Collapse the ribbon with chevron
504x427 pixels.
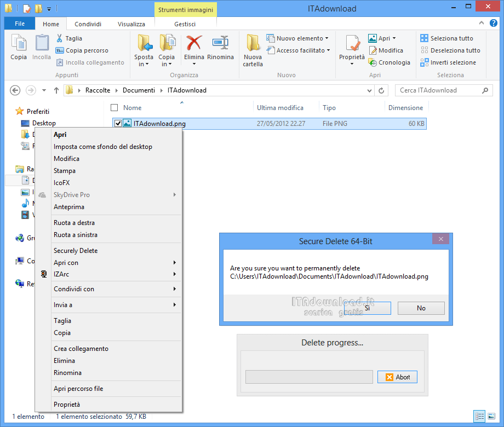(482, 23)
